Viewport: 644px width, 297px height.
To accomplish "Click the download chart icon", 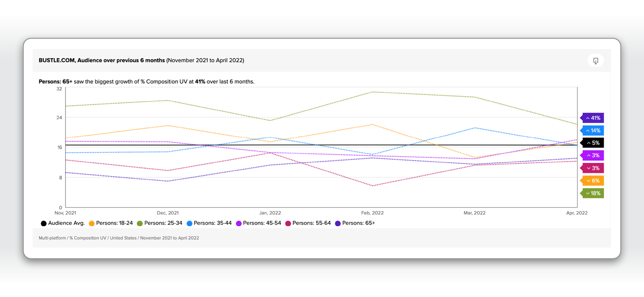I will tap(595, 61).
